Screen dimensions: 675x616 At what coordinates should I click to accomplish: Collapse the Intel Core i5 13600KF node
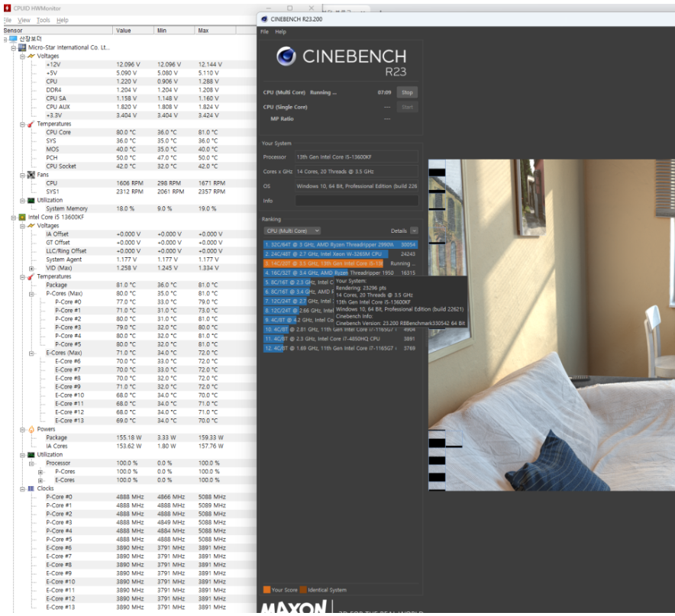click(x=13, y=218)
